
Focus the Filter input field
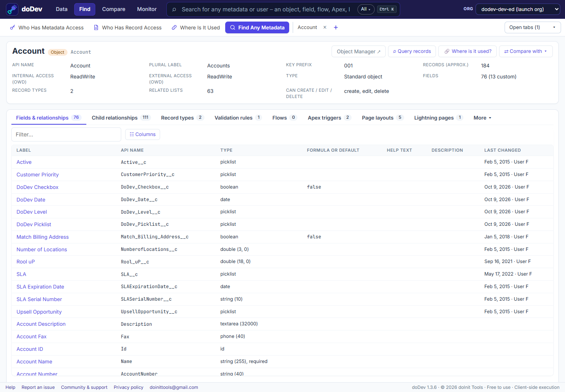click(x=66, y=134)
